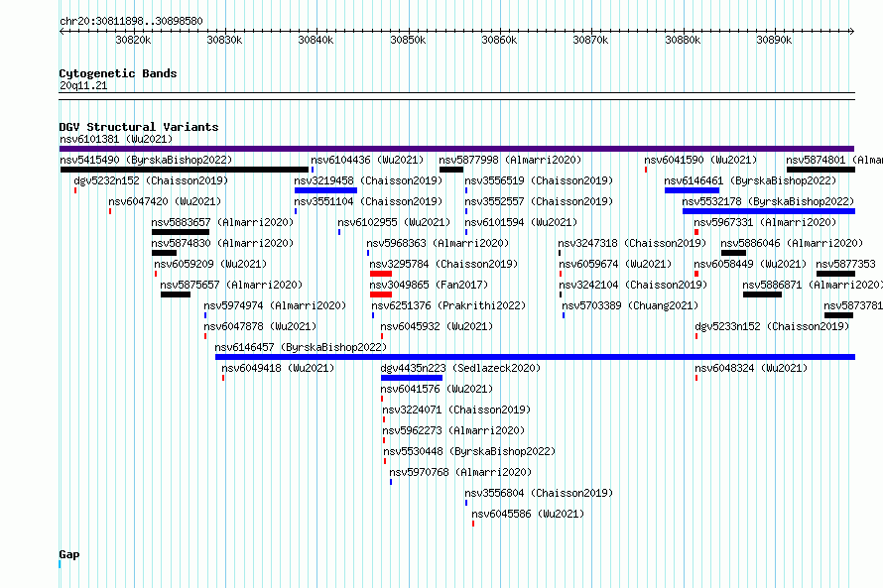This screenshot has width=883, height=588.
Task: Click the red bar under nsv3049865
Action: [381, 294]
